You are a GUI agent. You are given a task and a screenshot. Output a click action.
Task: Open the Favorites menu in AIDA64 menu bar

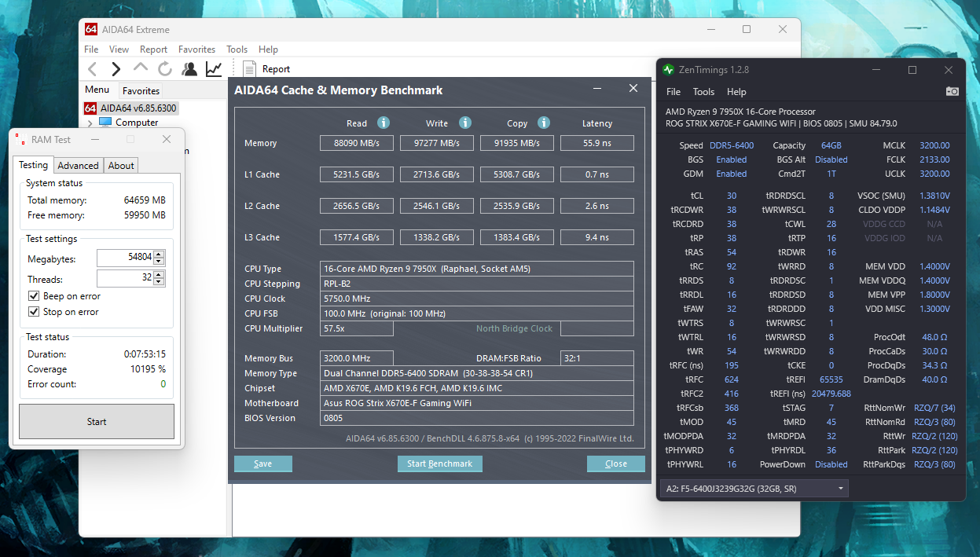[x=197, y=49]
